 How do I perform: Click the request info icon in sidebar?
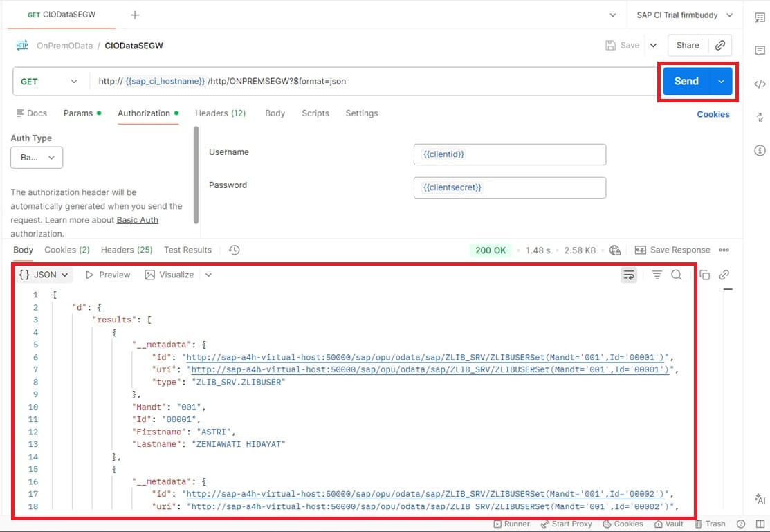pyautogui.click(x=760, y=150)
